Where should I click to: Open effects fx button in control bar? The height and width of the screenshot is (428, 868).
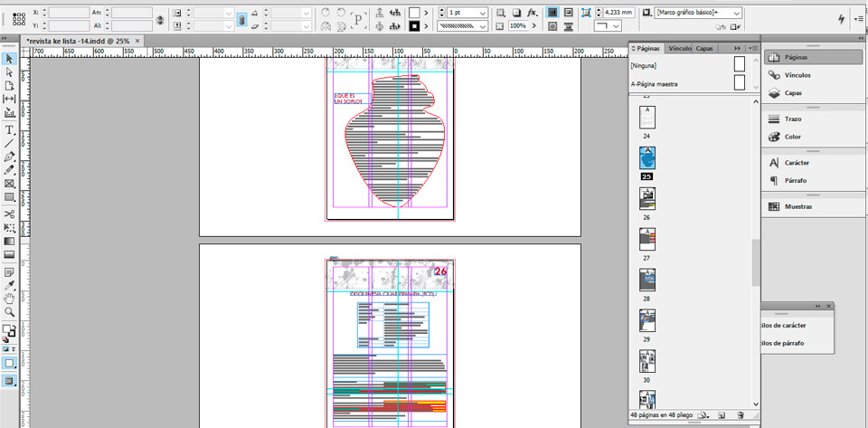point(532,14)
